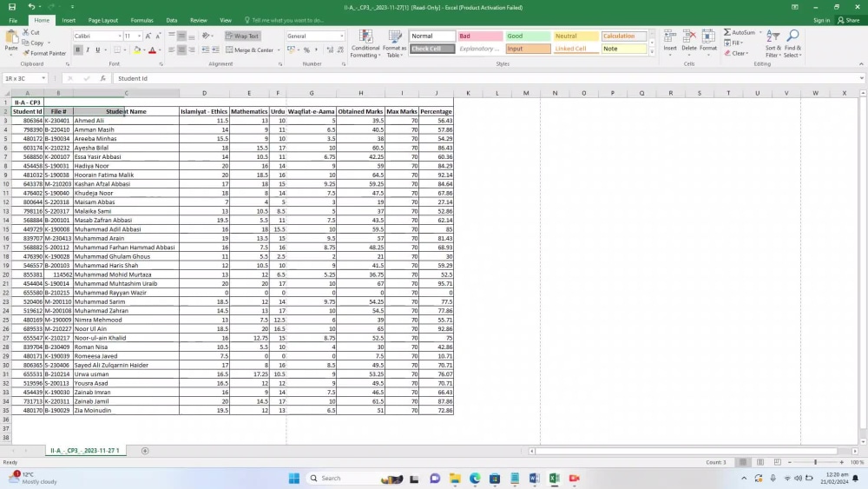
Task: Toggle Merge & Center
Action: click(250, 50)
